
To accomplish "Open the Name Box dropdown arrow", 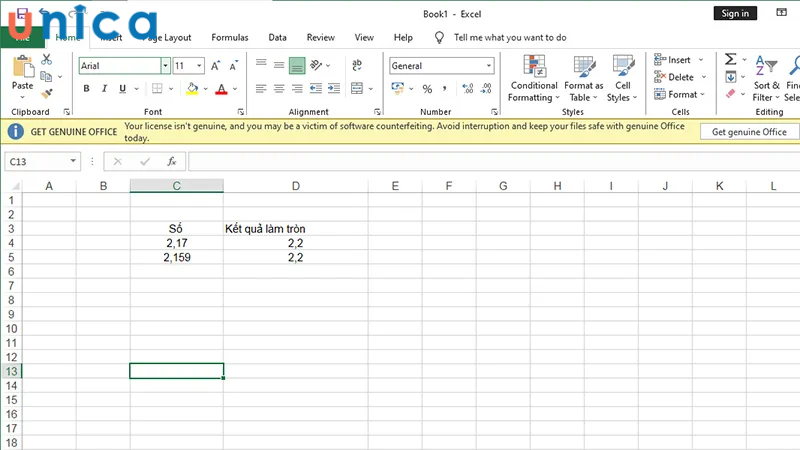I will pos(73,161).
